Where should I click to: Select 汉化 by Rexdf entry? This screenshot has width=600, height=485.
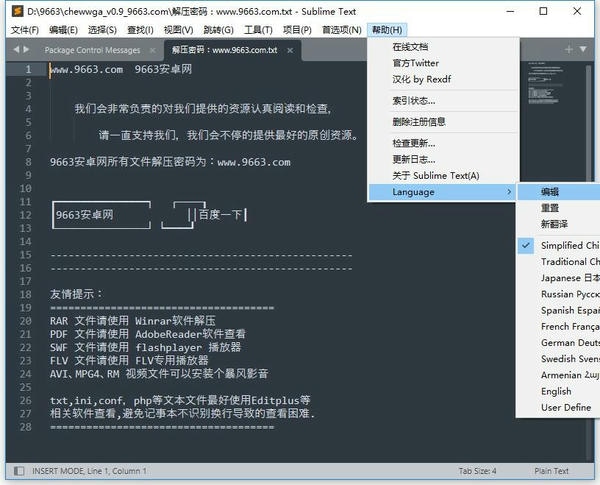[444, 79]
